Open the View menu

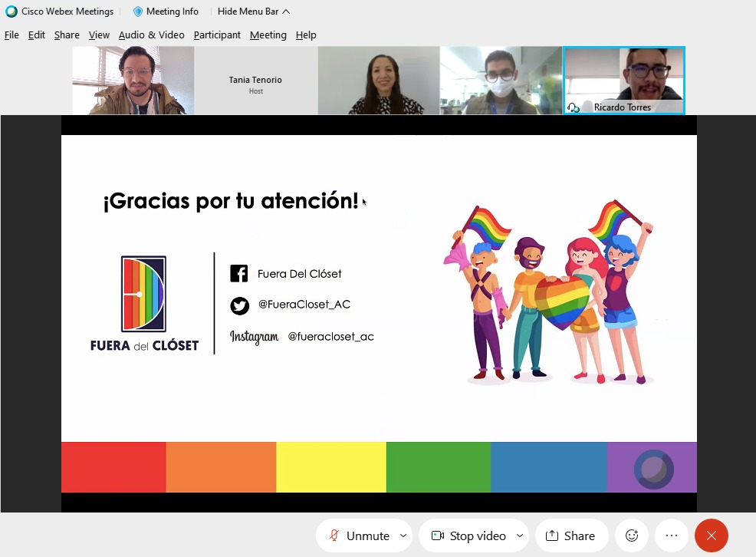[x=99, y=35]
